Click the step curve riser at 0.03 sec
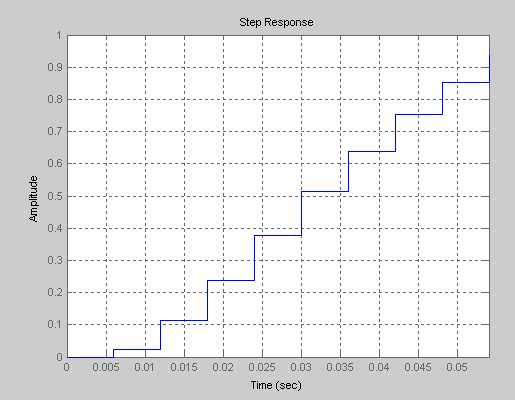 [301, 213]
